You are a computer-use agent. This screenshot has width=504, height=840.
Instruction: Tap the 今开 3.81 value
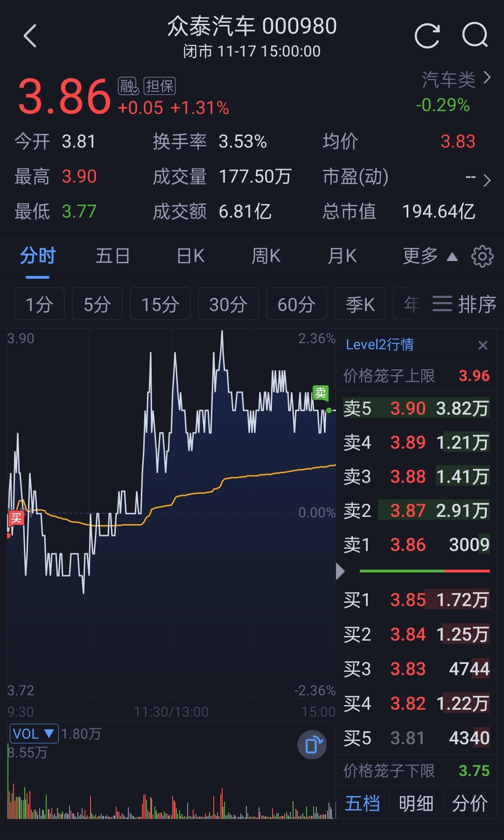click(79, 141)
